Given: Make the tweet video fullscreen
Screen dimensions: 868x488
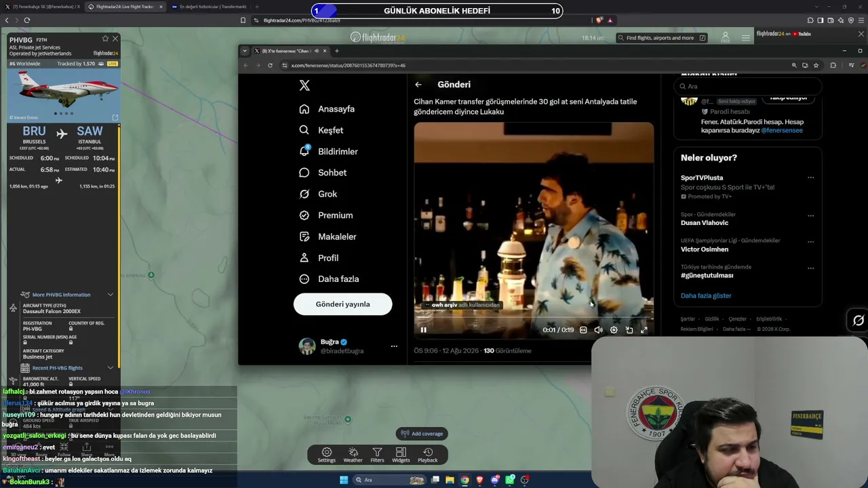Looking at the screenshot, I should coord(644,330).
